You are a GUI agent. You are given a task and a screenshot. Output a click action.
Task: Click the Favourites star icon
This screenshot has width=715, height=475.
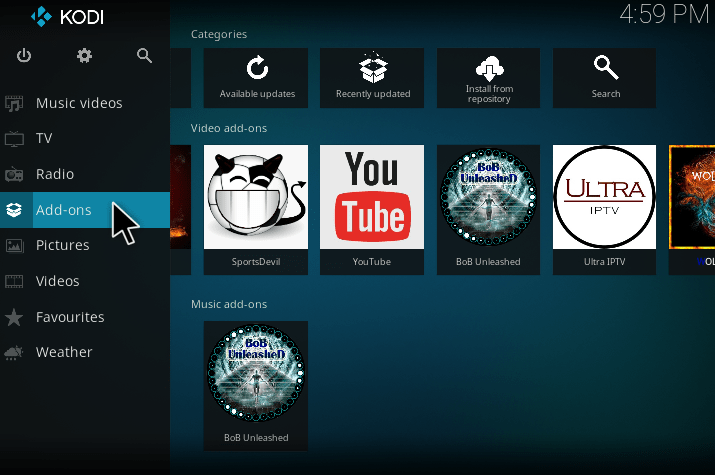[x=14, y=317]
